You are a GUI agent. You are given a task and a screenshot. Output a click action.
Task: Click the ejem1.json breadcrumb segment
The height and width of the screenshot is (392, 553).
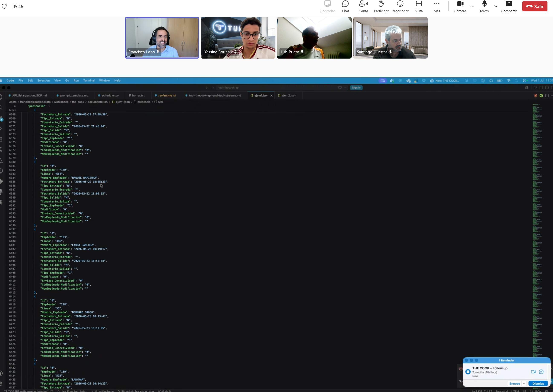(121, 102)
